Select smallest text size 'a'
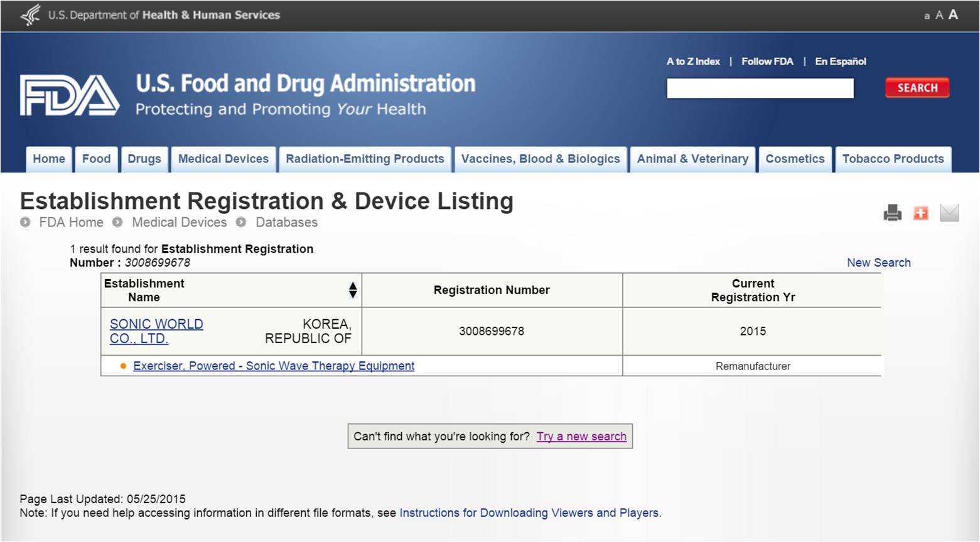The width and height of the screenshot is (980, 542). (x=927, y=16)
